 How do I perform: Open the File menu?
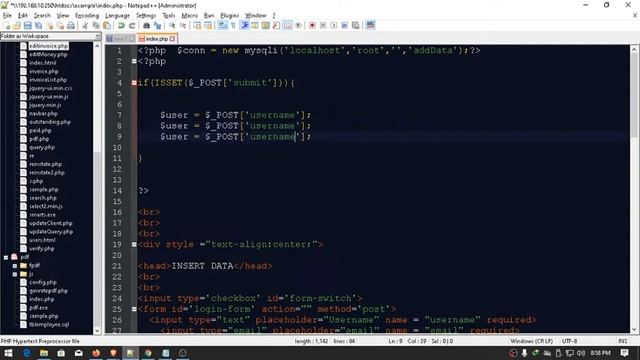pos(7,16)
